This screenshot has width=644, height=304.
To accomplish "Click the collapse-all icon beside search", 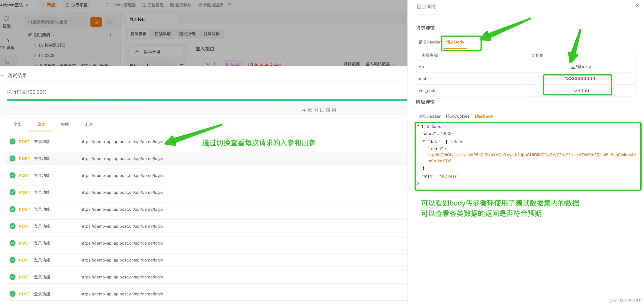I will (110, 22).
